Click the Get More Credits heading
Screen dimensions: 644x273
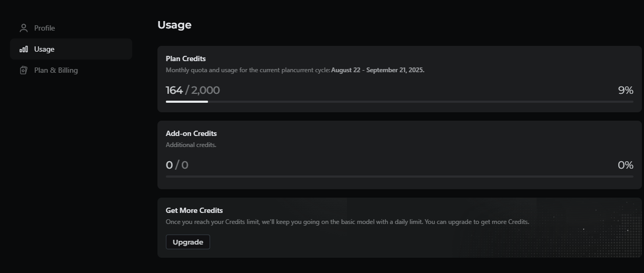pos(194,210)
